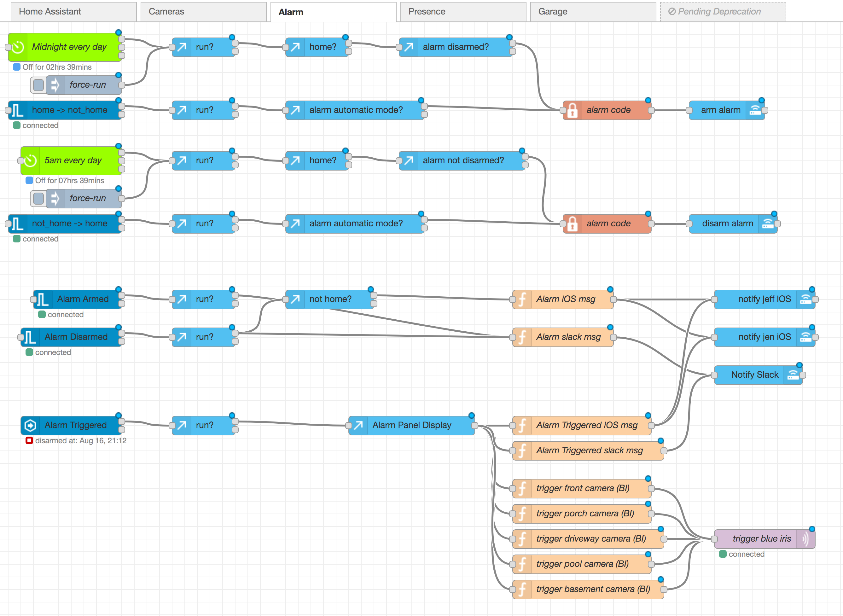Viewport: 843px width, 616px height.
Task: Click the service-call icon on disarm alarm node
Action: tap(767, 224)
